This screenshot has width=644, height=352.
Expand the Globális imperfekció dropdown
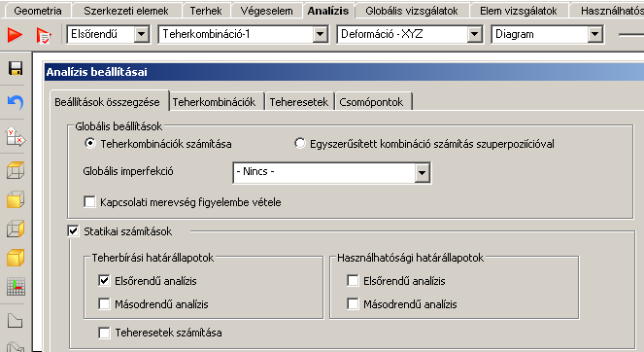423,173
